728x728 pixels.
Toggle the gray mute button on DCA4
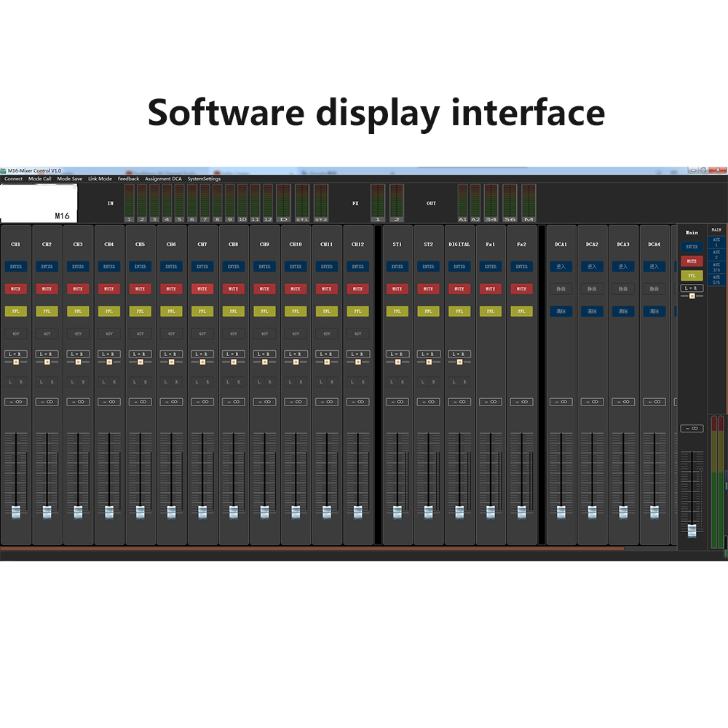[654, 289]
